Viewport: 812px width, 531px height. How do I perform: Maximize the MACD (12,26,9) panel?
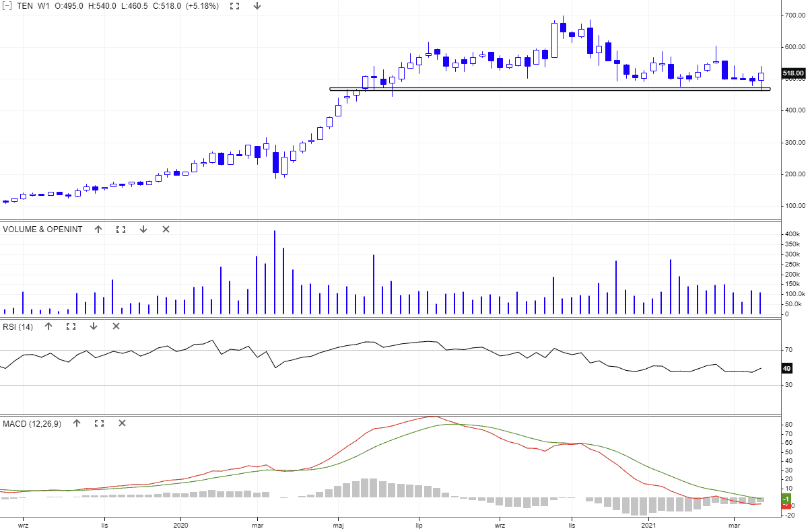pos(99,423)
